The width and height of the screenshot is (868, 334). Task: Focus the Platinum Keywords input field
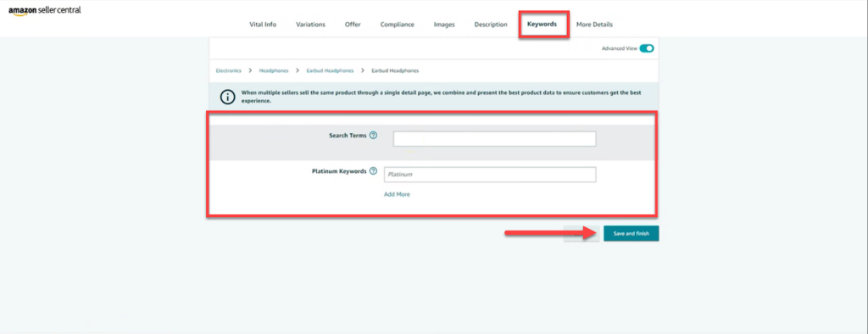490,175
